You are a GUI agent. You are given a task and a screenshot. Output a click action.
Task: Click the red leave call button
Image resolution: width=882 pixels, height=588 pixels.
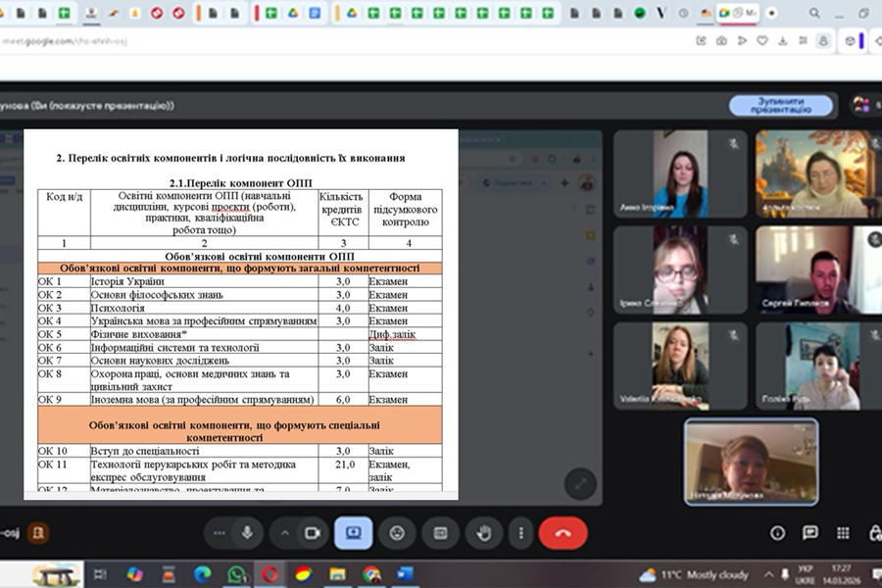tap(563, 532)
